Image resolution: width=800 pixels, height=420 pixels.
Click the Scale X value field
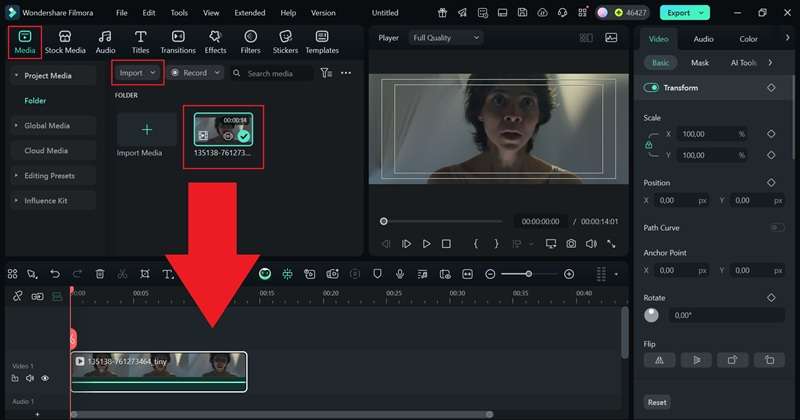712,134
